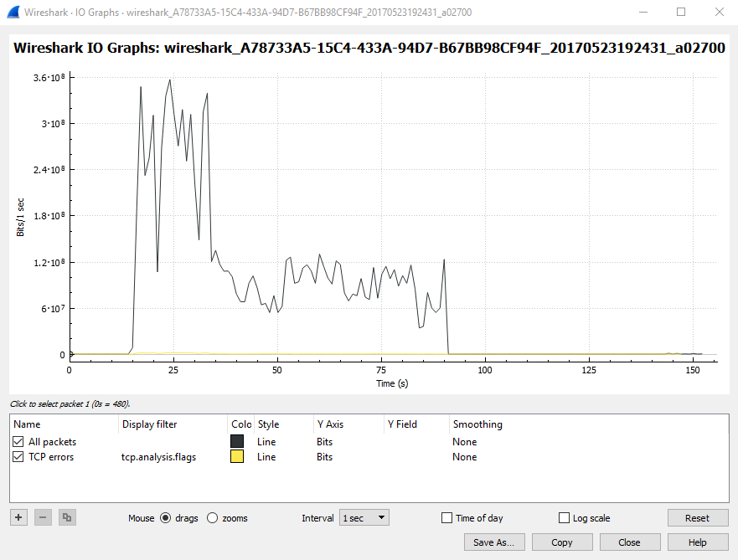Viewport: 738px width, 560px height.
Task: Click the yellow color swatch for TCP errors
Action: tap(237, 456)
